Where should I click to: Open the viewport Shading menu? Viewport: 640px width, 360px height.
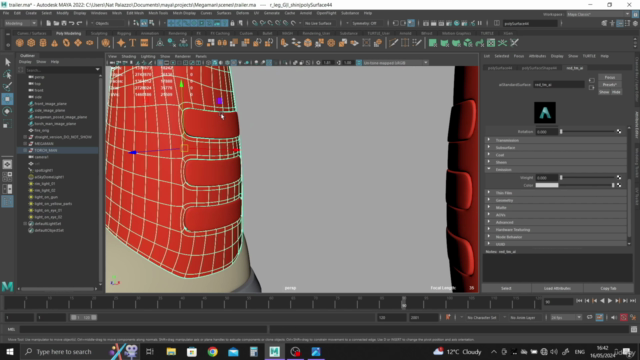point(129,56)
